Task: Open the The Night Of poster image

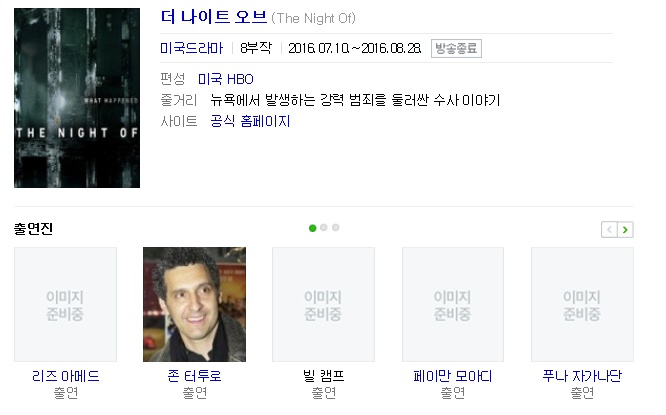Action: tap(77, 98)
